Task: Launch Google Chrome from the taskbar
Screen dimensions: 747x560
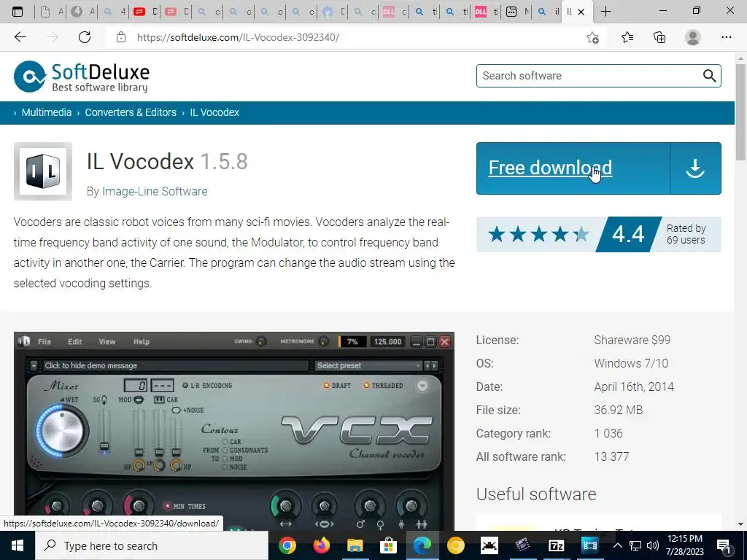Action: (x=287, y=545)
